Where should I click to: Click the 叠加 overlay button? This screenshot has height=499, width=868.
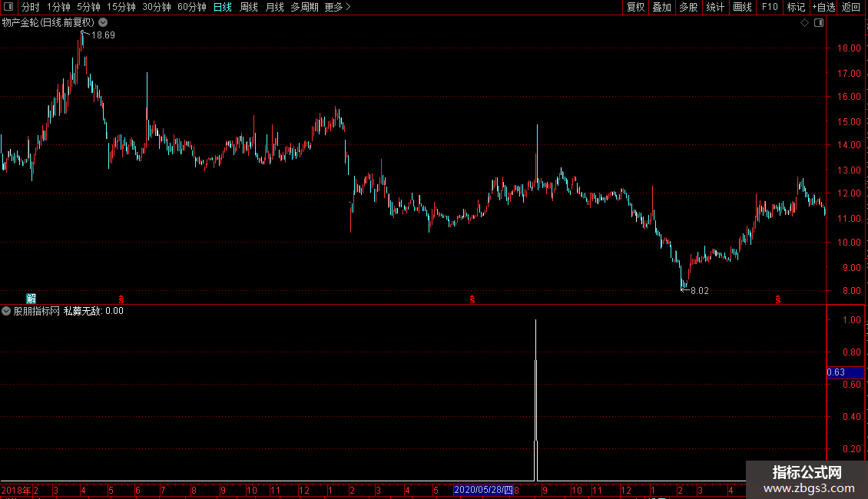tap(661, 7)
